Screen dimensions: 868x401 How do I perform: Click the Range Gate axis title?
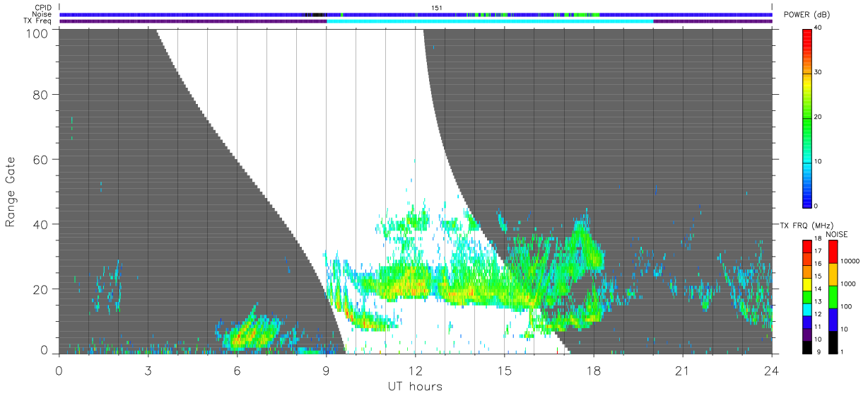11,192
